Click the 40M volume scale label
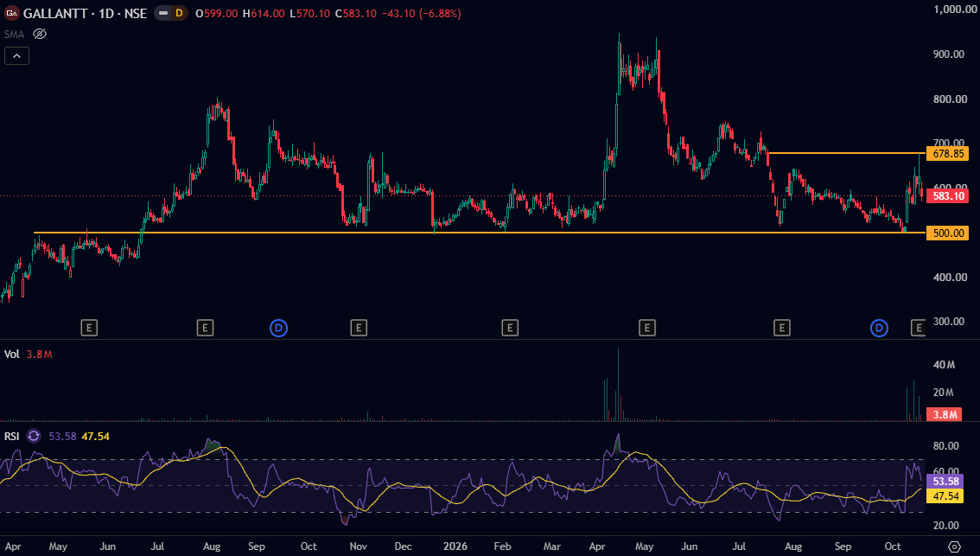Viewport: 980px width, 556px height. 944,365
